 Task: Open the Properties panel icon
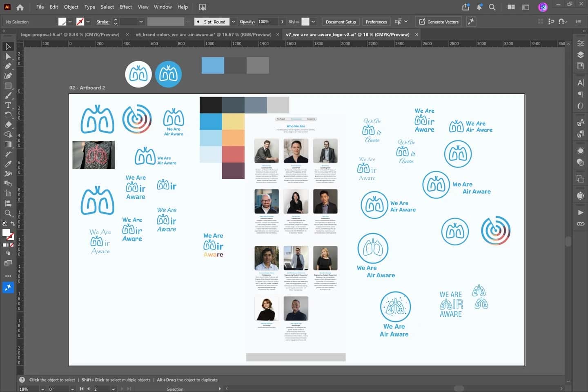tap(580, 43)
